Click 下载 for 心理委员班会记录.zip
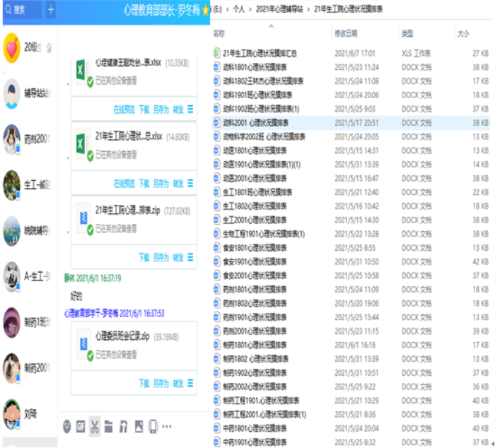 (144, 382)
